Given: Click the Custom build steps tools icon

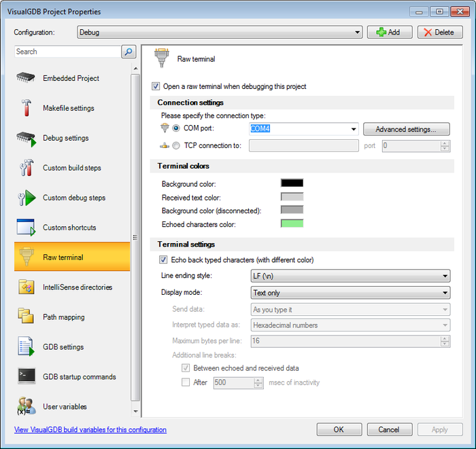Looking at the screenshot, I should [27, 168].
